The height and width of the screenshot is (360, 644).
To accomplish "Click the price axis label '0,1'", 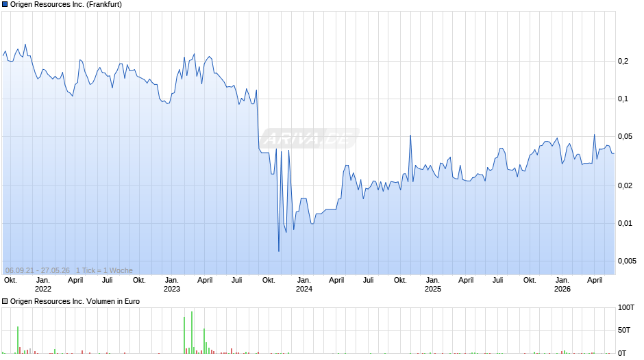I will point(623,99).
